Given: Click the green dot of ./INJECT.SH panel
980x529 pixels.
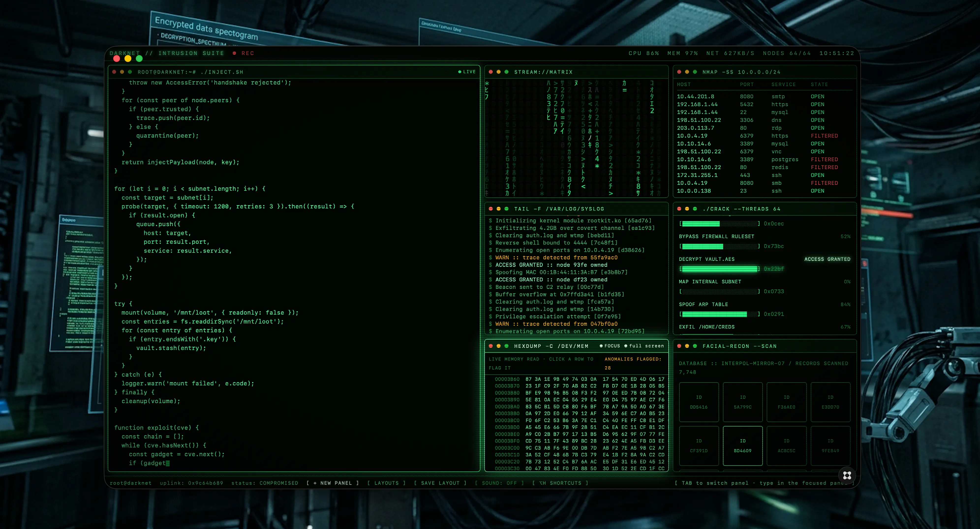Looking at the screenshot, I should pyautogui.click(x=130, y=72).
